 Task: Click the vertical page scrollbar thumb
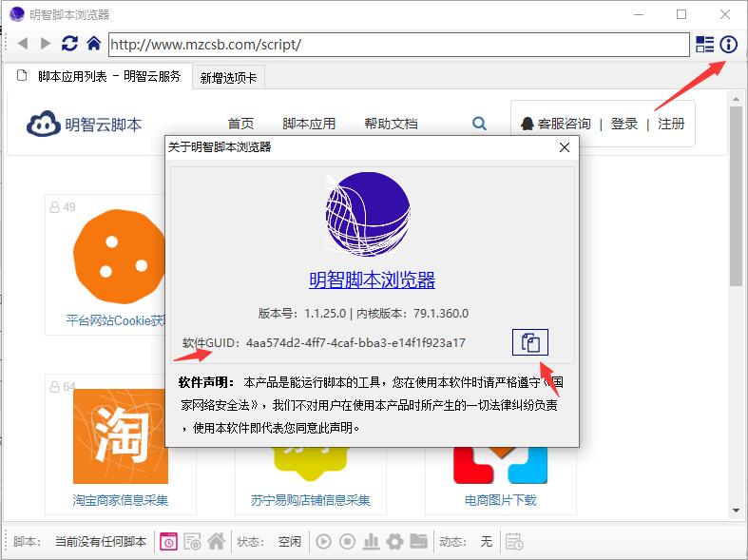coord(736,196)
